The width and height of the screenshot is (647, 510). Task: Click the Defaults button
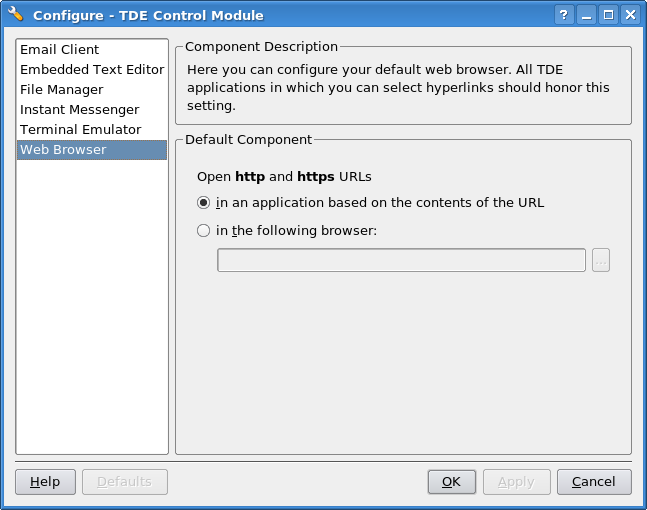click(x=125, y=482)
